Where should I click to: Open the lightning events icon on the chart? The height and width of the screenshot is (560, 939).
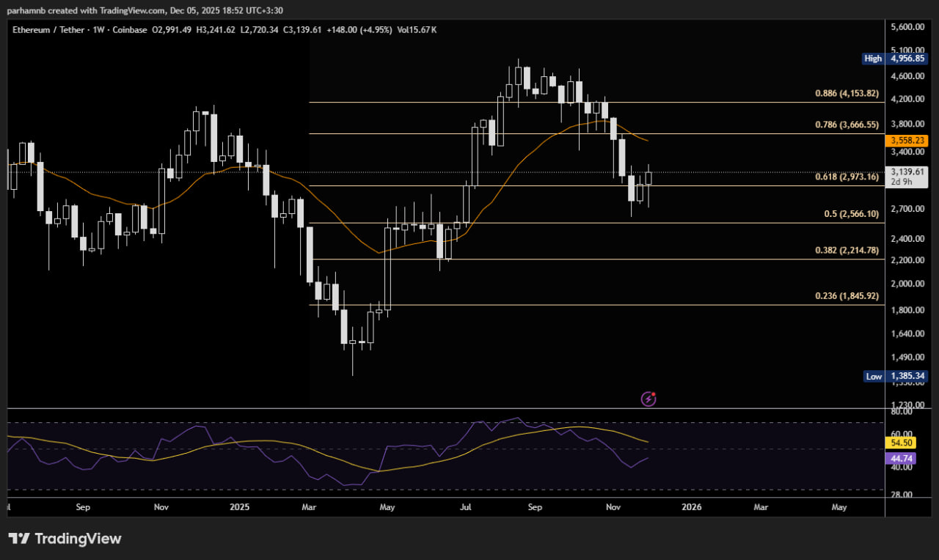pyautogui.click(x=648, y=399)
